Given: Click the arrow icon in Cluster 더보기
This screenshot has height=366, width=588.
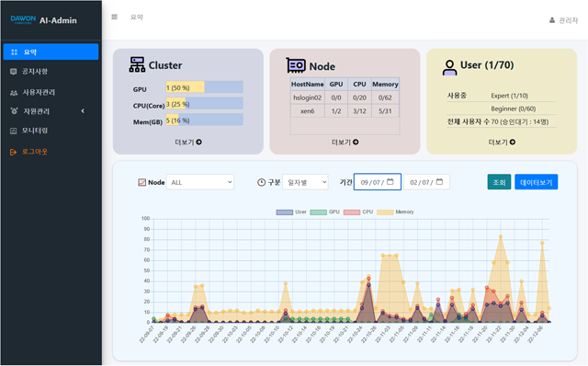Looking at the screenshot, I should point(198,142).
